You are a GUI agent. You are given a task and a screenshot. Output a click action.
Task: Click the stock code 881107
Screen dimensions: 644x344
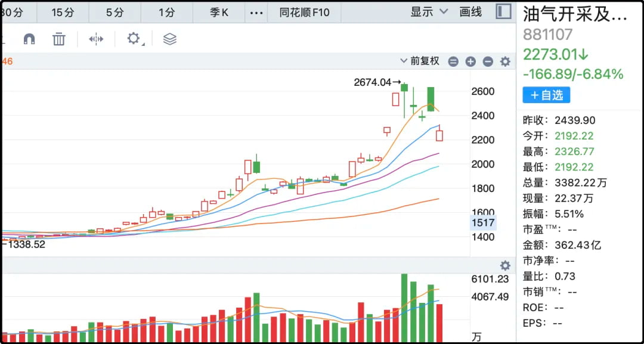click(547, 35)
